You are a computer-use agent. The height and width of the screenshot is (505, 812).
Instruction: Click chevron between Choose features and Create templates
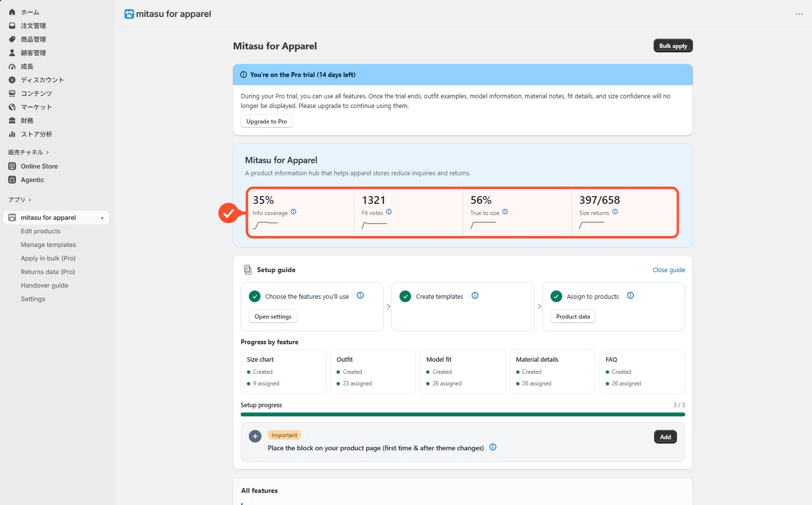click(388, 306)
